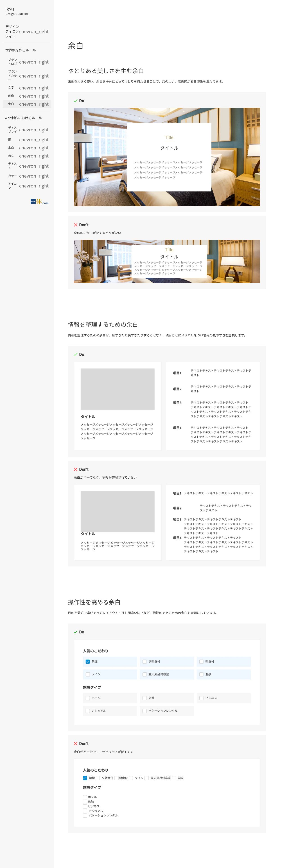
Task: Select 温泉 in the Do example
Action: (x=201, y=674)
